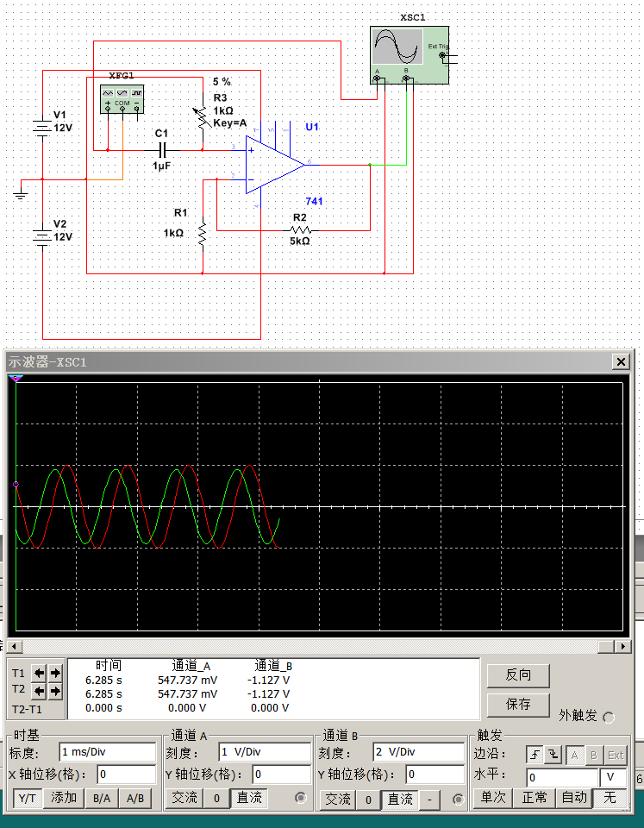Switch display mode to A/B

pos(135,798)
